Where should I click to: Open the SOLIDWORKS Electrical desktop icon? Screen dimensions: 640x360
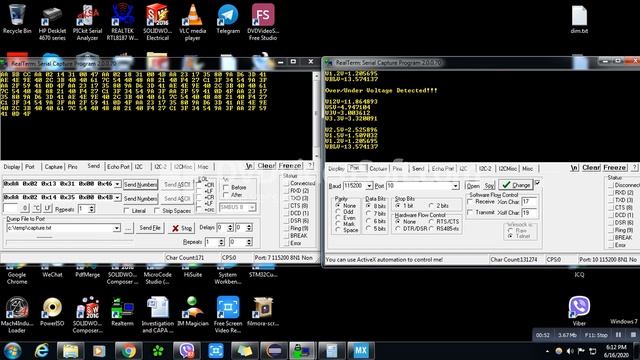tap(158, 22)
